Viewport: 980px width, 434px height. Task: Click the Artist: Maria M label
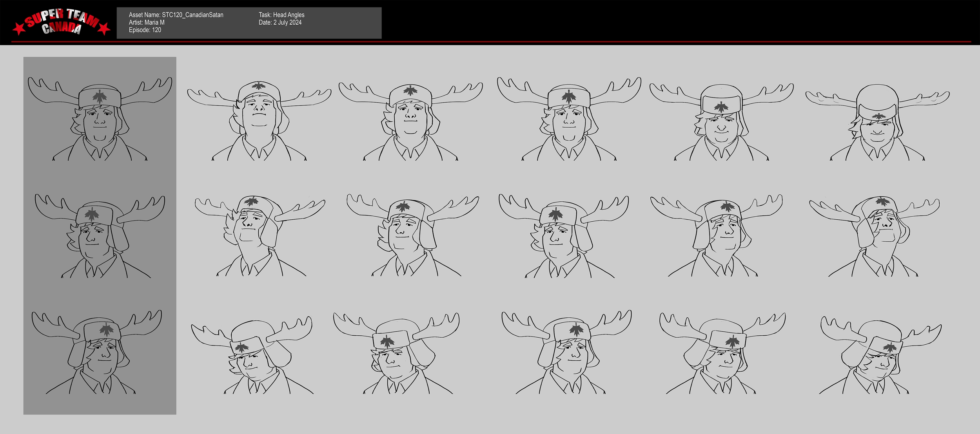tap(147, 22)
